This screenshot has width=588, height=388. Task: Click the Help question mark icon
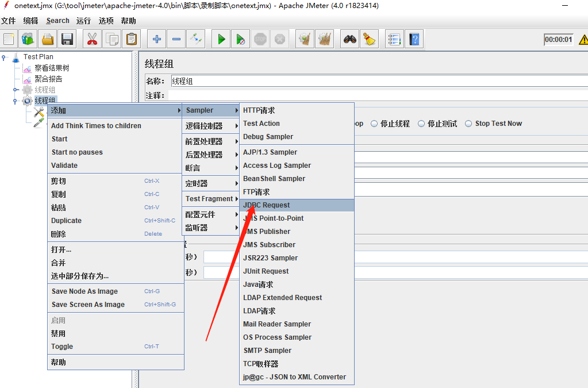click(x=414, y=39)
